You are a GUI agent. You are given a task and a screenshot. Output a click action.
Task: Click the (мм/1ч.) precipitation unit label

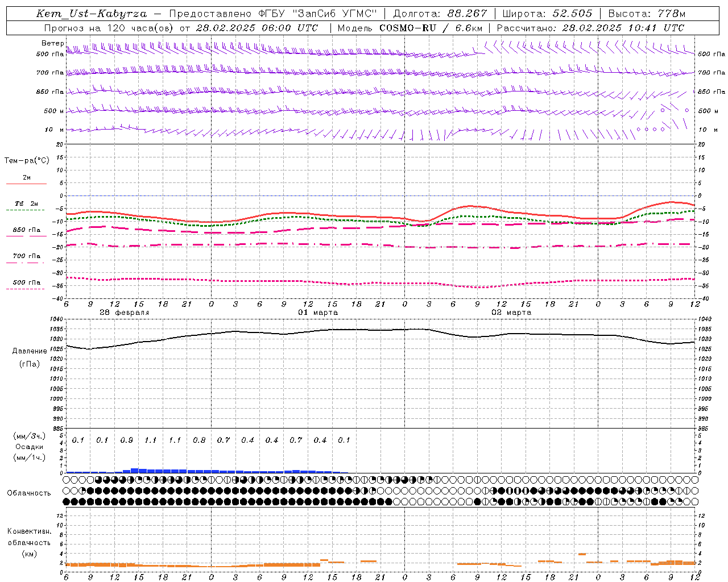coord(30,458)
